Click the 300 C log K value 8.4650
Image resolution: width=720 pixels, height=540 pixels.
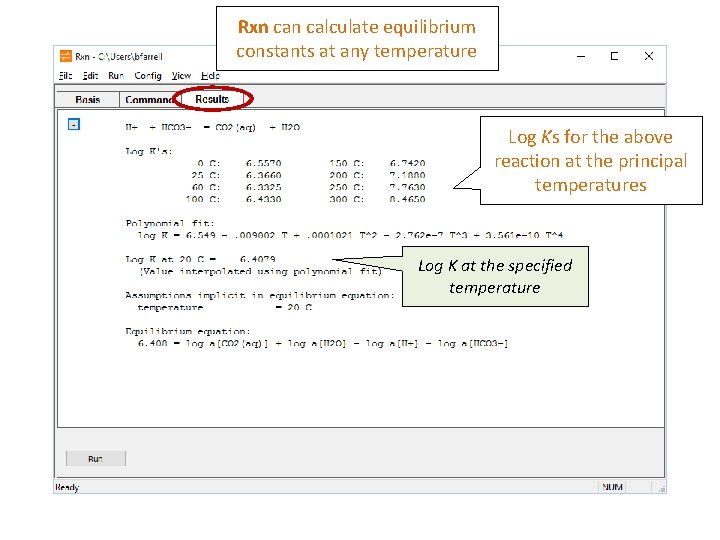coord(407,199)
